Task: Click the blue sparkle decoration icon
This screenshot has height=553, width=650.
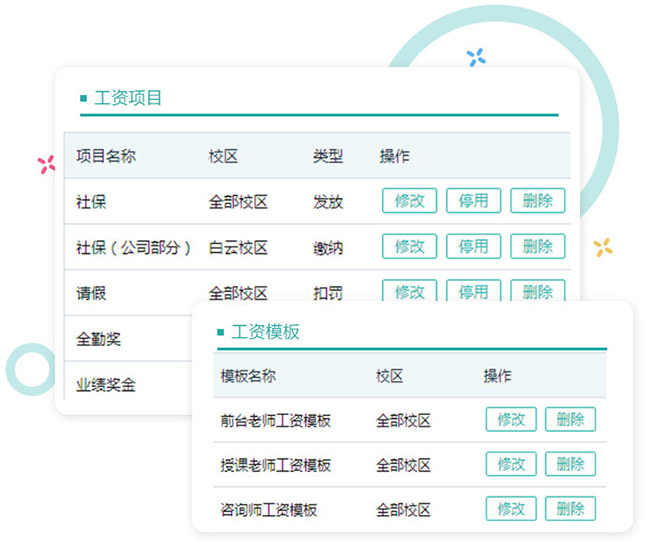Action: click(477, 58)
